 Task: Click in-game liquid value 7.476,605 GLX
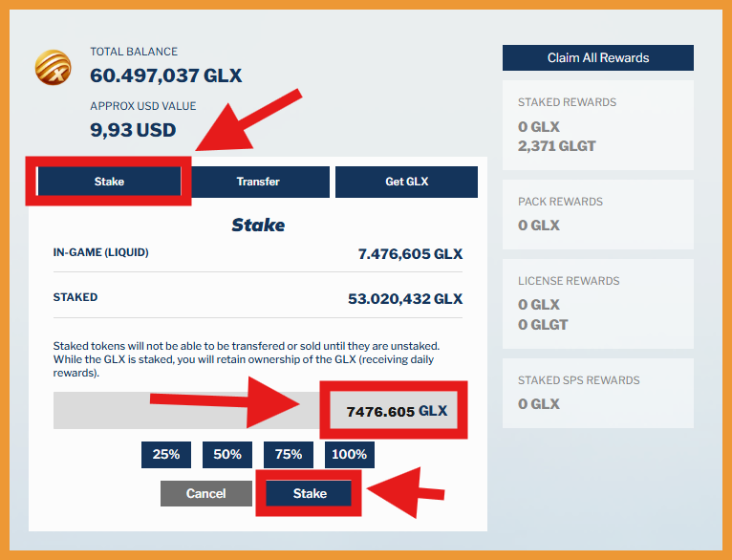point(410,254)
